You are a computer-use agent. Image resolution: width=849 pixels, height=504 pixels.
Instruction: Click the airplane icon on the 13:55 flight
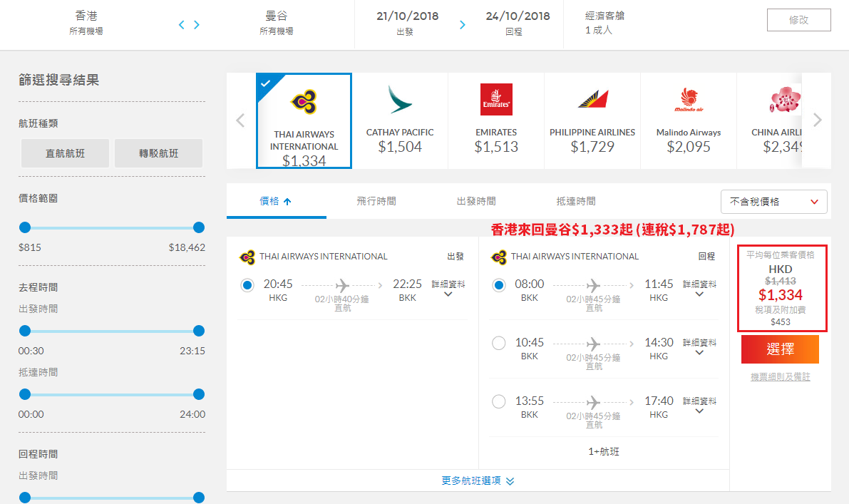click(x=593, y=401)
